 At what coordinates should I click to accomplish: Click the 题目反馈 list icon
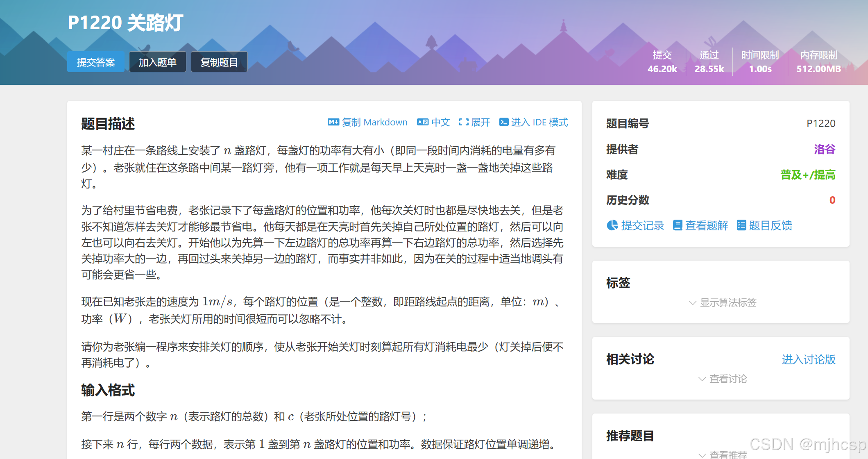click(741, 225)
